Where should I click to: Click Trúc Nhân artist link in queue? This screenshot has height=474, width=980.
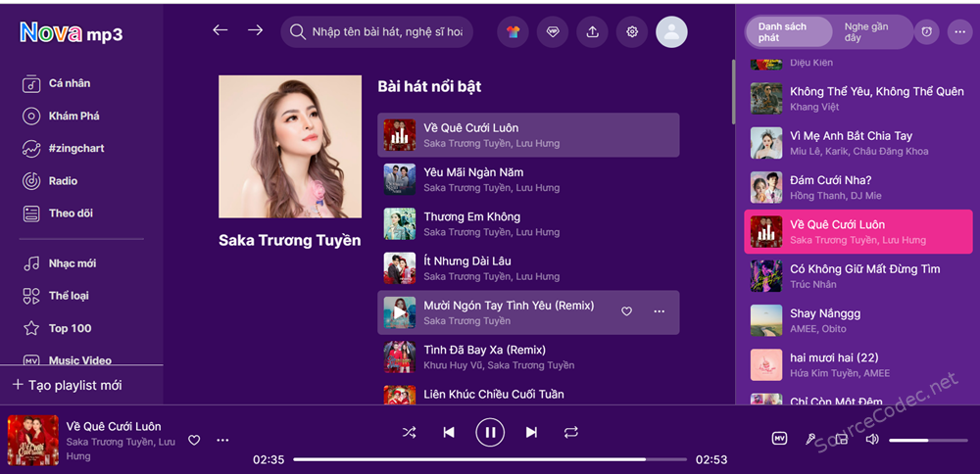coord(813,285)
